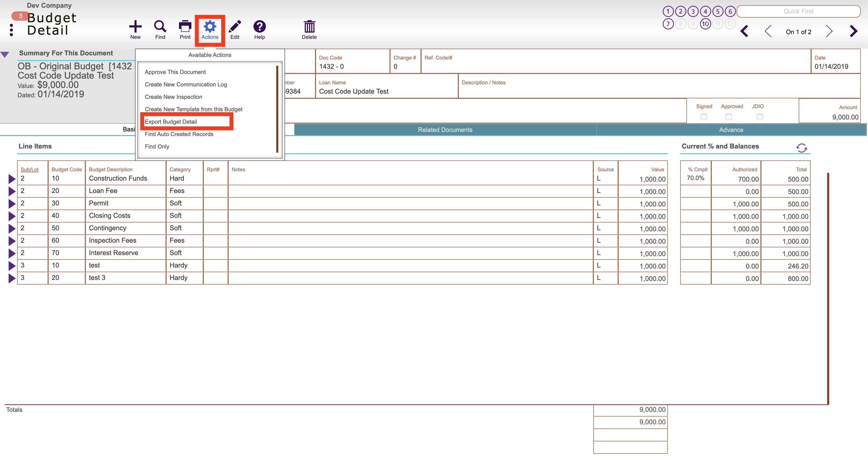Viewport: 868px width, 460px height.
Task: Check the Signed checkbox
Action: 704,117
